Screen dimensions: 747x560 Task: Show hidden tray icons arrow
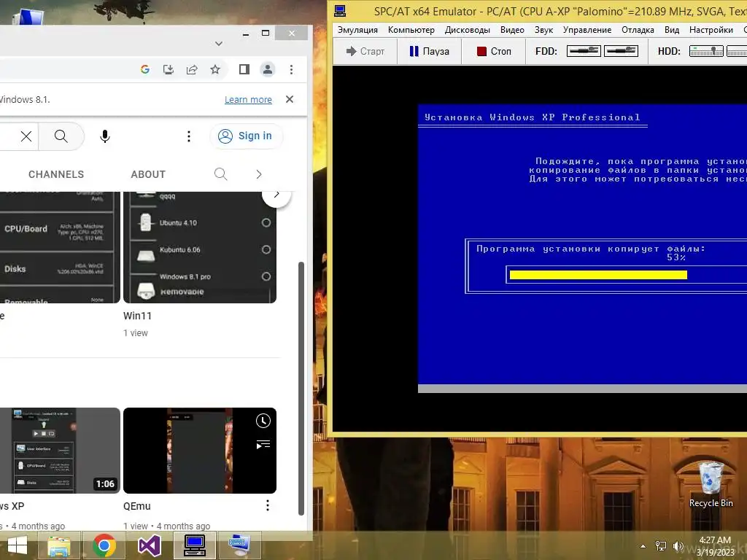(643, 546)
